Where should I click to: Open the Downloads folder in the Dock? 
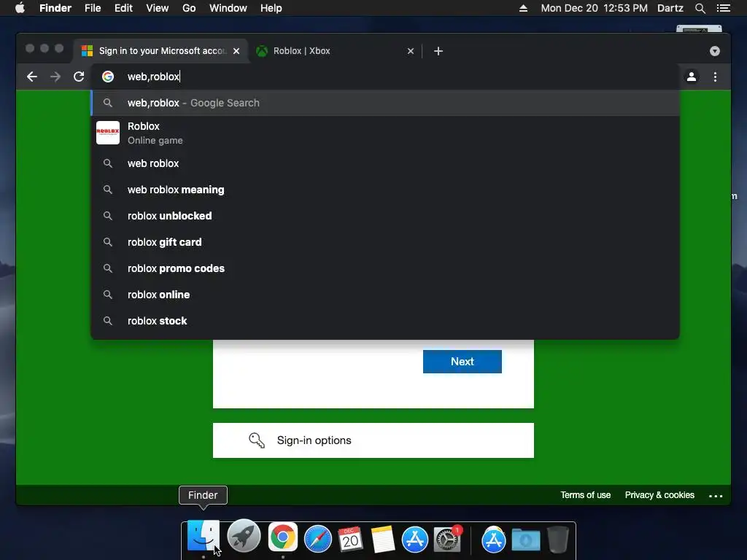tap(526, 540)
